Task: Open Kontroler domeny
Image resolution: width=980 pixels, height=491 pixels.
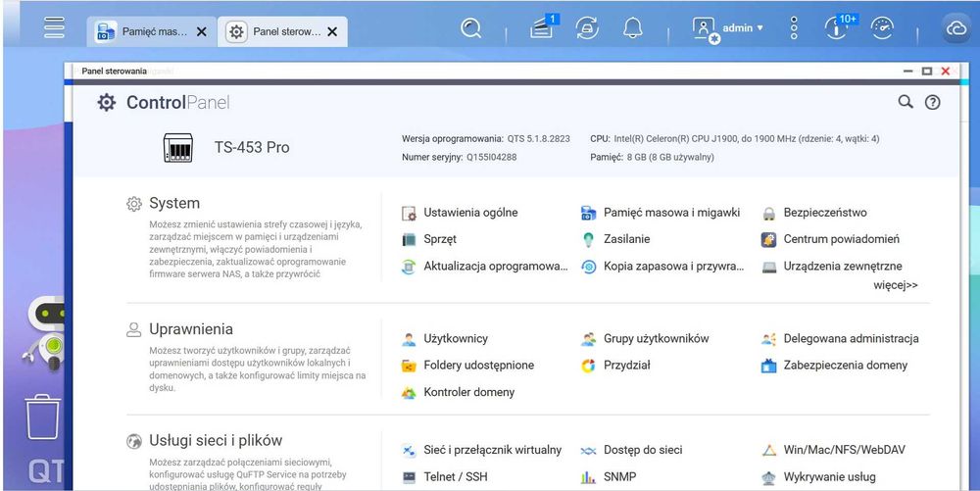Action: coord(469,392)
